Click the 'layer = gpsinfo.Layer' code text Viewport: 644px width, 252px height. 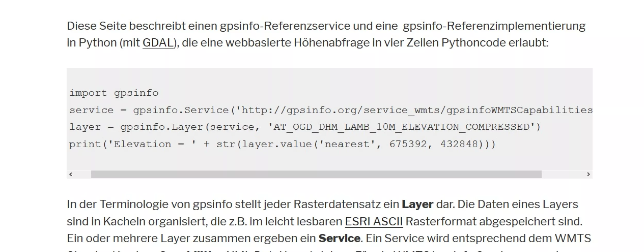[137, 127]
